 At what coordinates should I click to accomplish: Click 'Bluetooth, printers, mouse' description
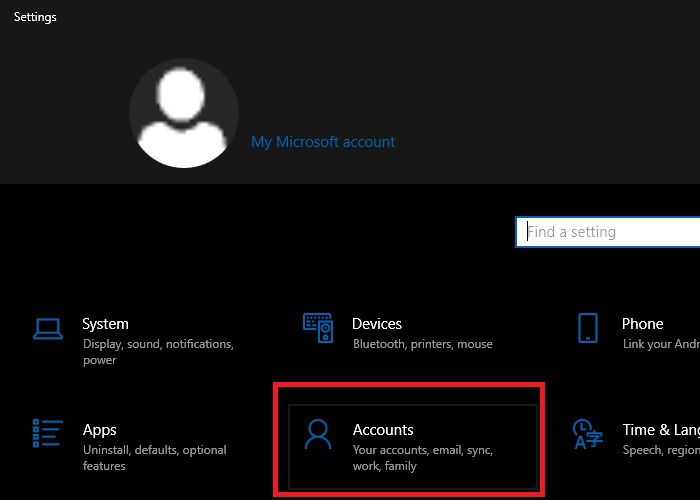point(423,344)
